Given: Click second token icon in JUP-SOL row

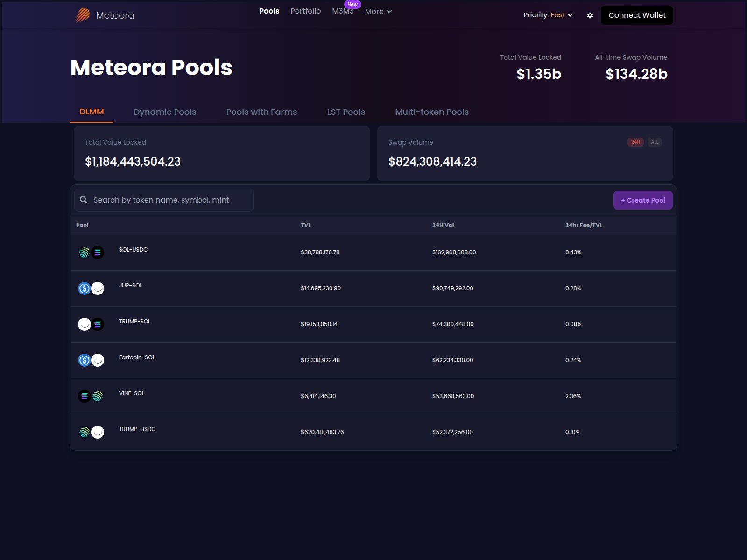Looking at the screenshot, I should 98,288.
